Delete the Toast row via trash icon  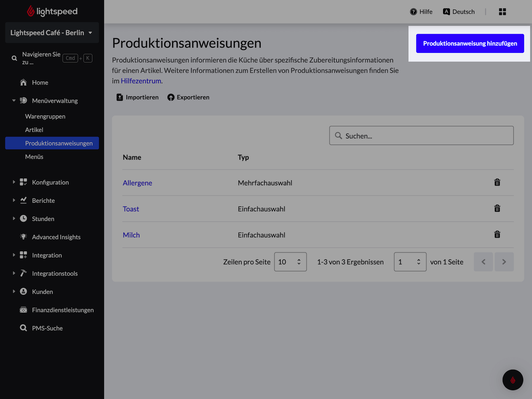[x=497, y=208]
